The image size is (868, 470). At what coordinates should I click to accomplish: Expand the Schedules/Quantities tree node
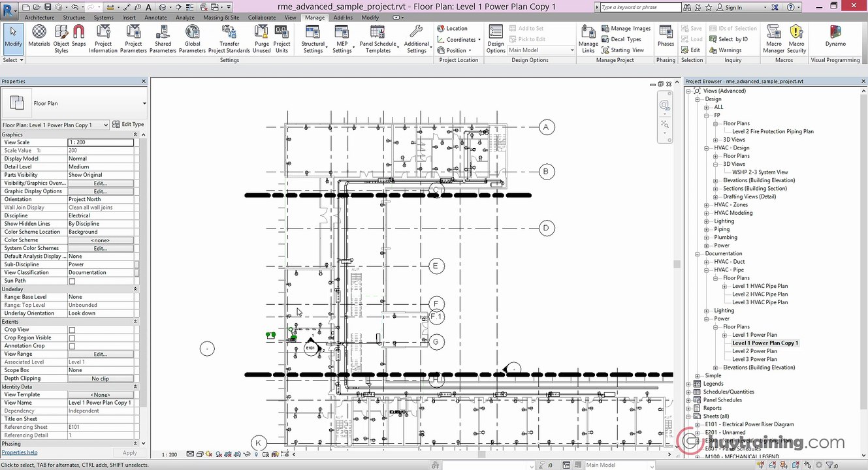click(x=688, y=392)
